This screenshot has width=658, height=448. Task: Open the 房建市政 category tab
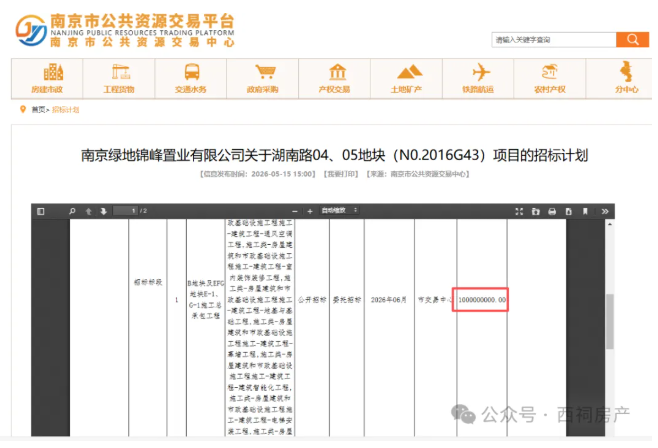click(47, 78)
